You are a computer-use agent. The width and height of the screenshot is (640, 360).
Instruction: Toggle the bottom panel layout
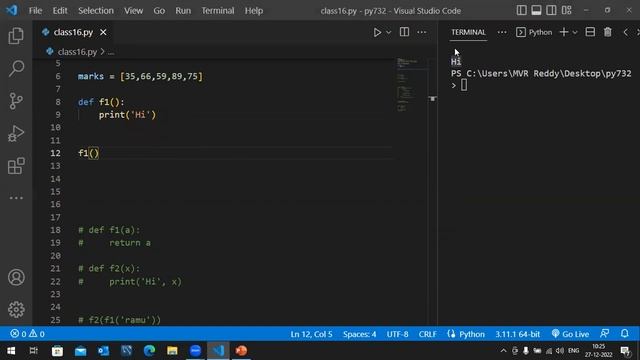[x=536, y=10]
